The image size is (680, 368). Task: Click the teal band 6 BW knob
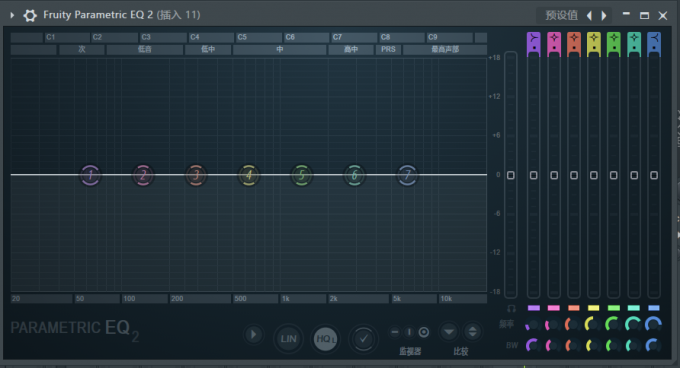click(x=633, y=345)
